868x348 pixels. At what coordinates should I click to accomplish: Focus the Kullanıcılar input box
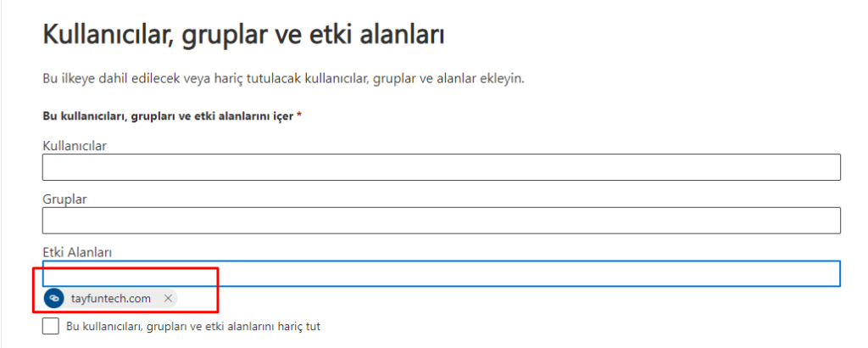(441, 167)
